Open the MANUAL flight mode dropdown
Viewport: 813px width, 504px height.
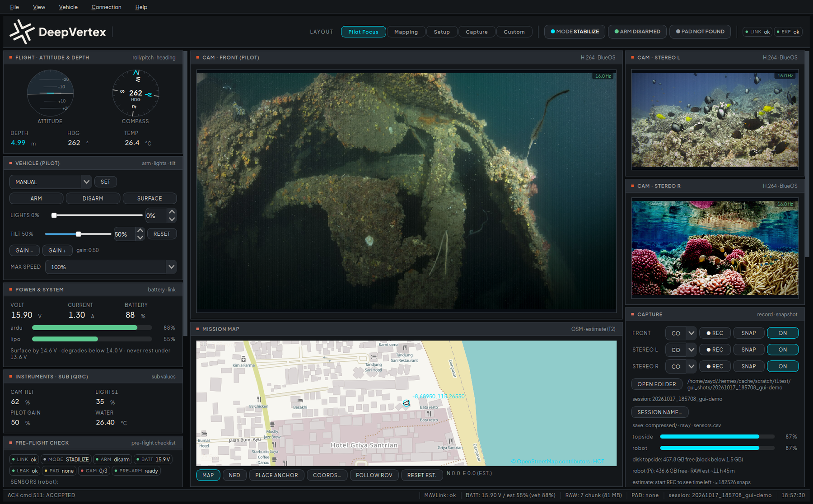50,182
